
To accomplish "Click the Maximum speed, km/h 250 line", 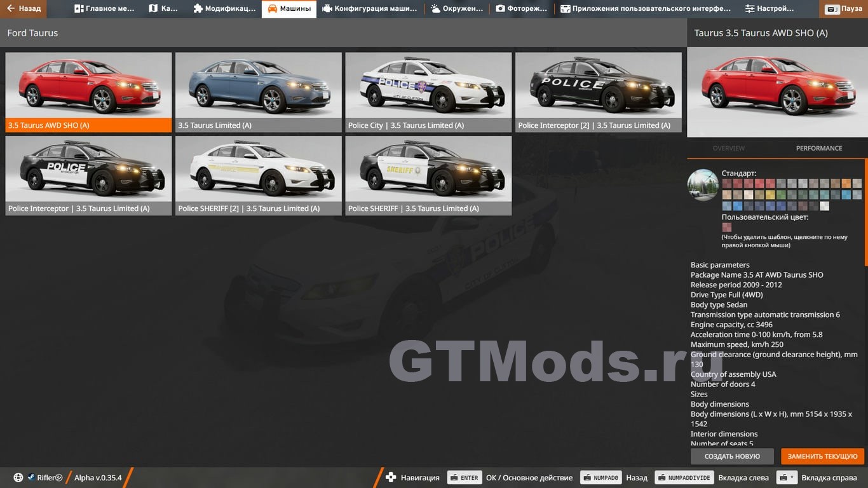I will (x=737, y=344).
